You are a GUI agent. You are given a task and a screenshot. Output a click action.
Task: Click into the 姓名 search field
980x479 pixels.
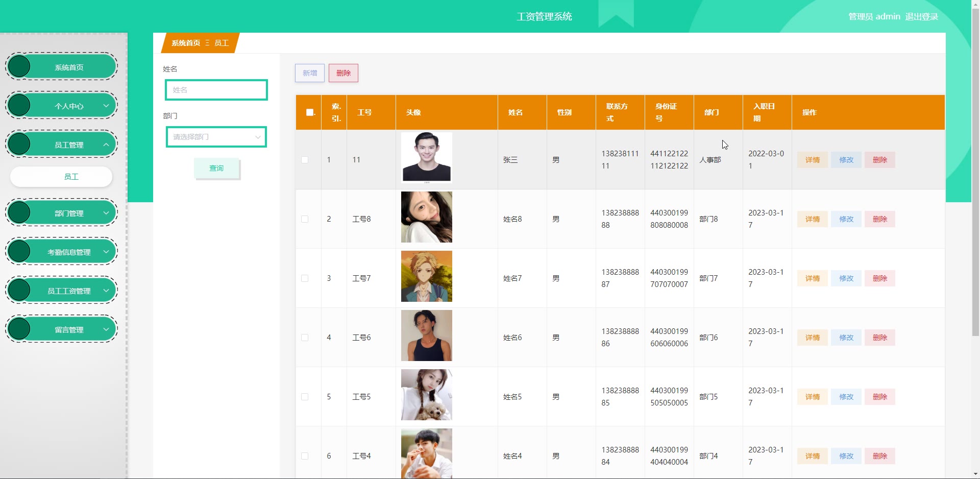[x=216, y=90]
